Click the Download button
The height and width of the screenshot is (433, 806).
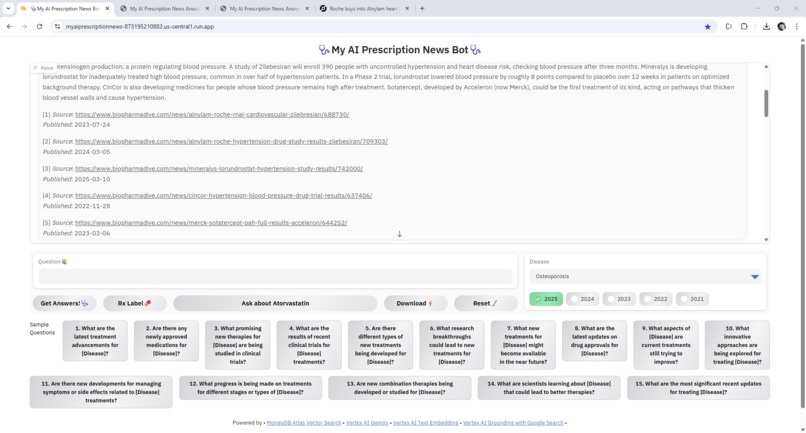[415, 303]
